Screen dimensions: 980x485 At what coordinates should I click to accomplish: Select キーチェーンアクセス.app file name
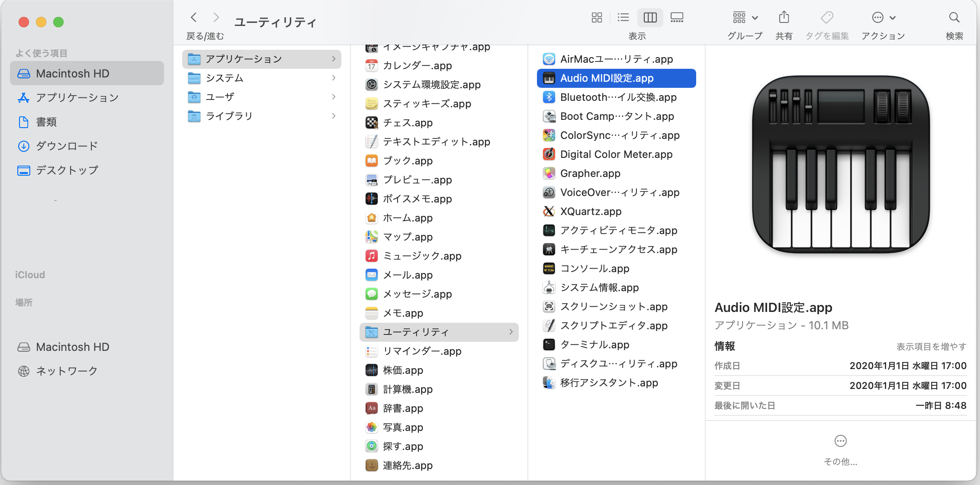point(619,250)
